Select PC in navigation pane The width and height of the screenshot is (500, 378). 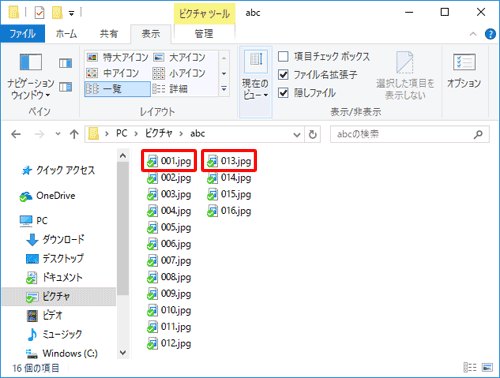34,221
